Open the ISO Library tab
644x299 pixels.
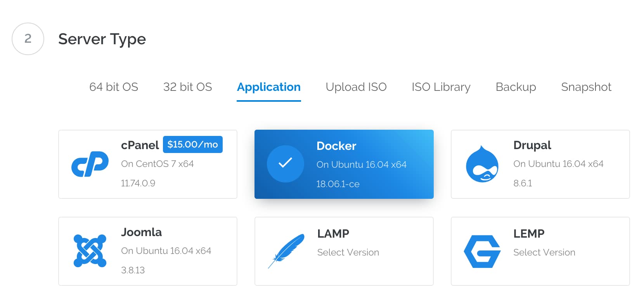click(441, 87)
